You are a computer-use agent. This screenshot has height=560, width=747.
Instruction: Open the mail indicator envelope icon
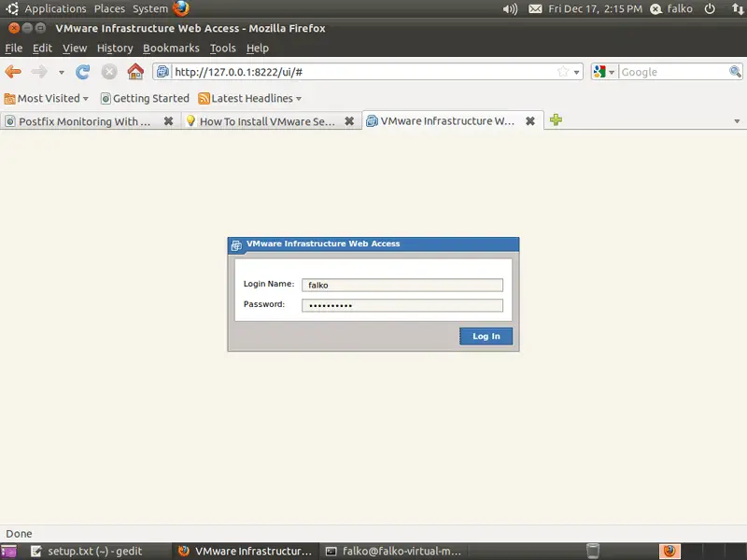[x=535, y=9]
